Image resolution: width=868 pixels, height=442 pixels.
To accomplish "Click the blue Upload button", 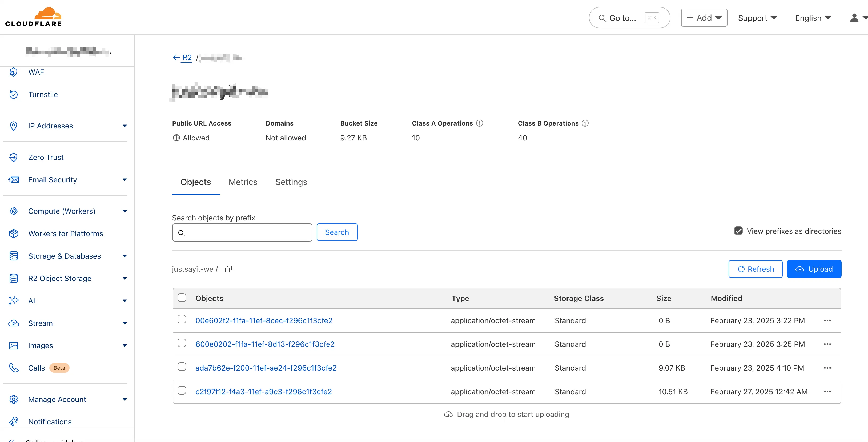I will click(x=814, y=269).
